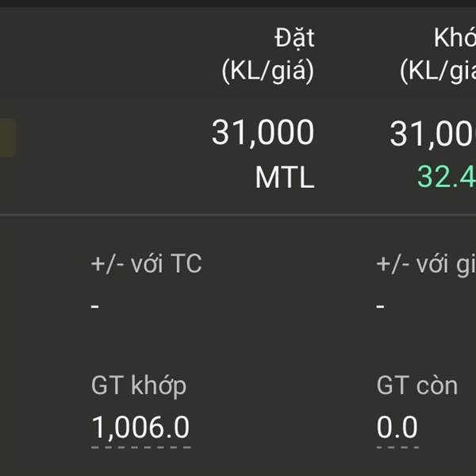Tap the dash value under +/- với TC

click(x=95, y=306)
